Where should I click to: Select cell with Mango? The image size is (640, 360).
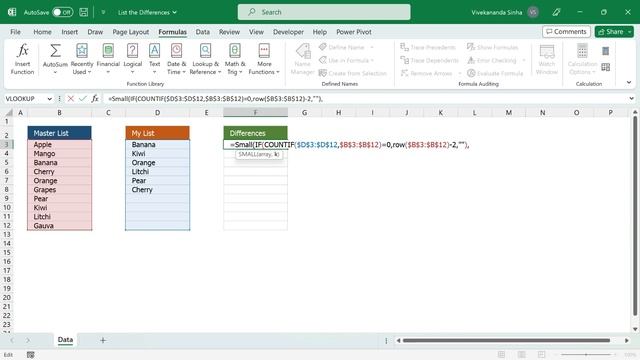point(60,153)
